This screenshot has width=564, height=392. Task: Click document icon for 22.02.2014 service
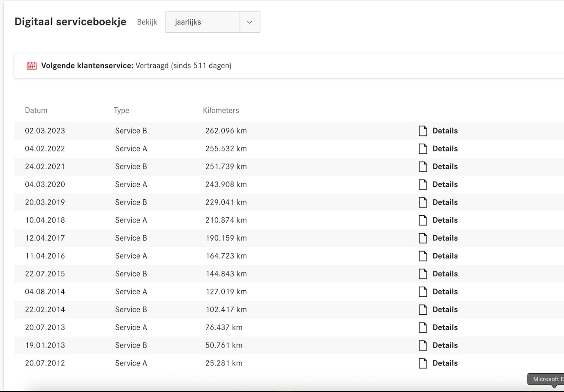(x=423, y=310)
